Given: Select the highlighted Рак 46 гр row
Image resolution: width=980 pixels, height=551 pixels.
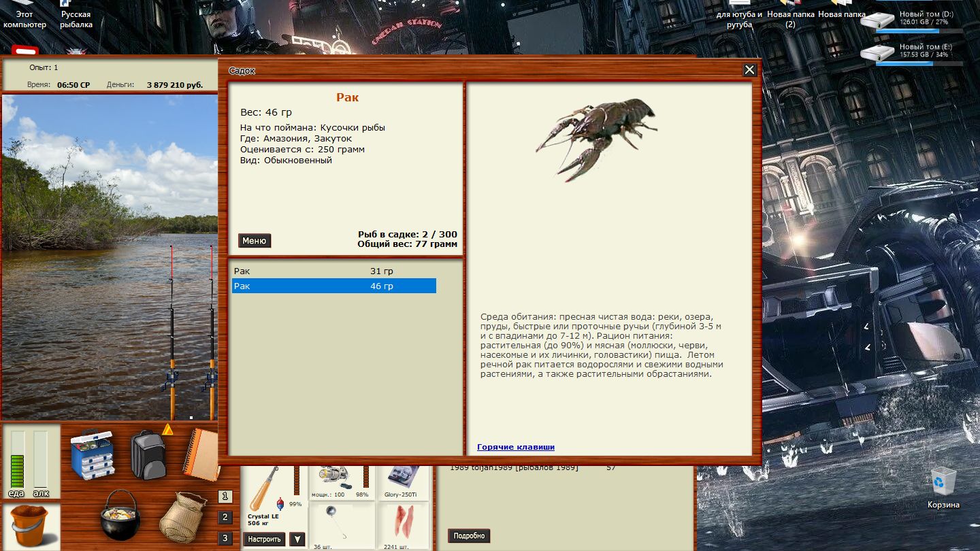Looking at the screenshot, I should coord(333,286).
